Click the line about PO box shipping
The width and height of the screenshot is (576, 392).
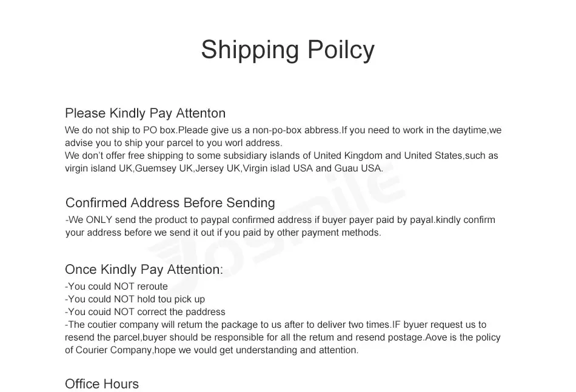283,130
